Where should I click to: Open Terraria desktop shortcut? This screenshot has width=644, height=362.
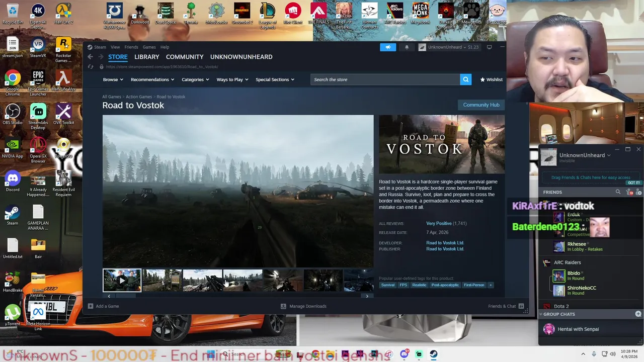[x=191, y=14]
